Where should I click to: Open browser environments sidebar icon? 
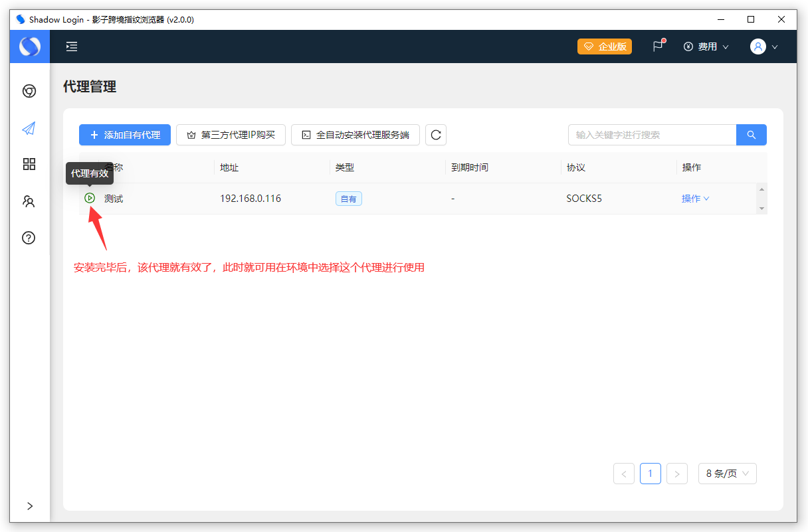29,91
